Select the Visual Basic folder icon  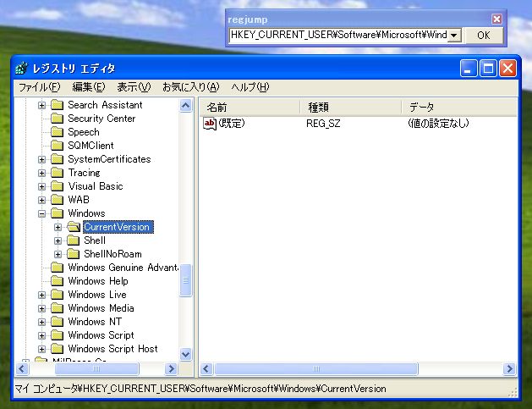point(57,186)
